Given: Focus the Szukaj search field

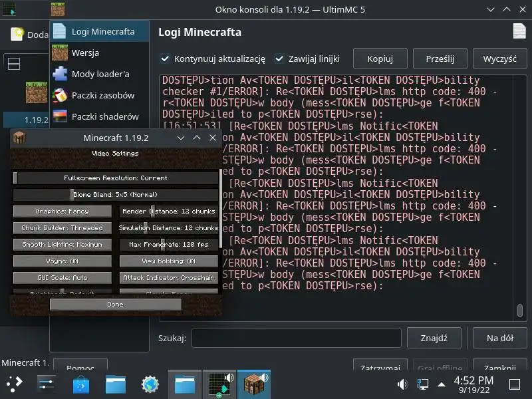Looking at the screenshot, I should click(x=297, y=338).
